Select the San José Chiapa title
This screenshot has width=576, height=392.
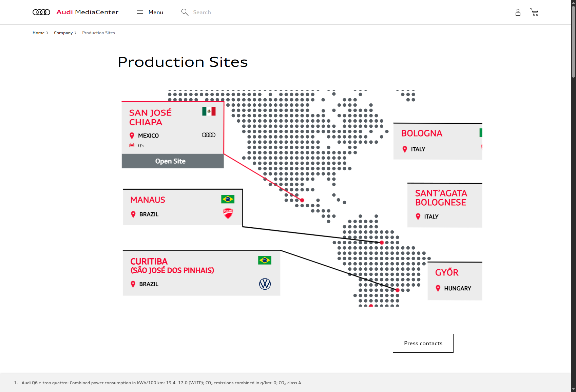pyautogui.click(x=150, y=117)
